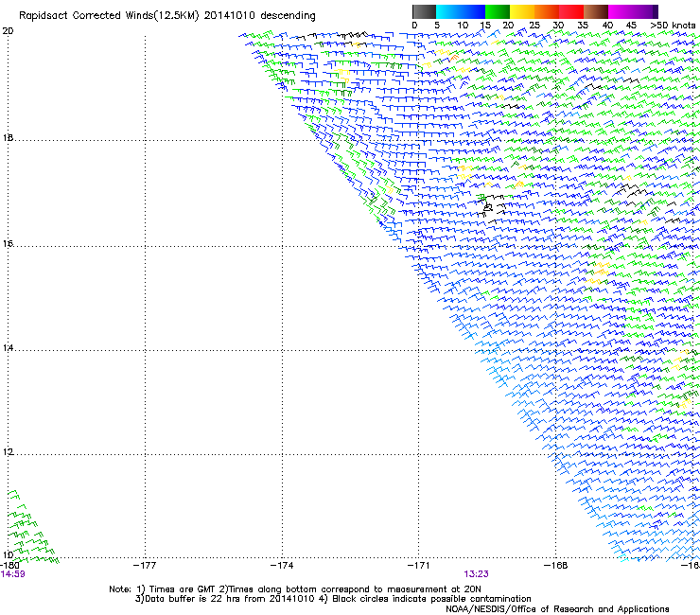
Task: Click the black contamination circle marker
Action: (x=488, y=207)
